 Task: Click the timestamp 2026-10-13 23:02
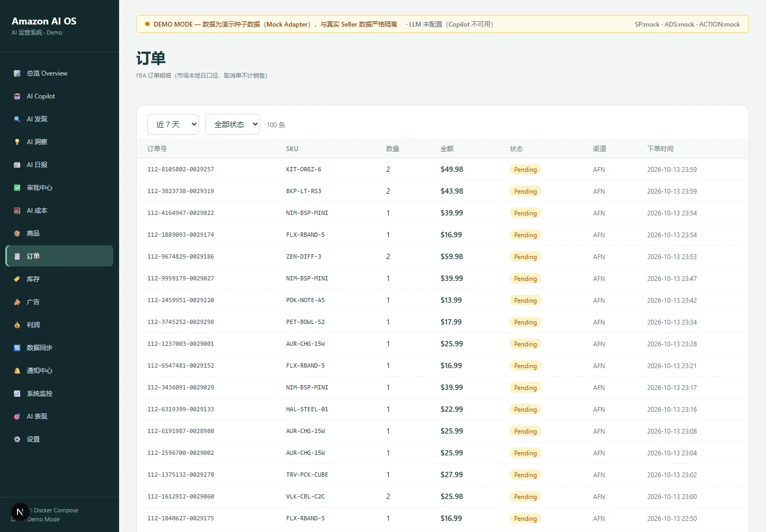pos(672,475)
